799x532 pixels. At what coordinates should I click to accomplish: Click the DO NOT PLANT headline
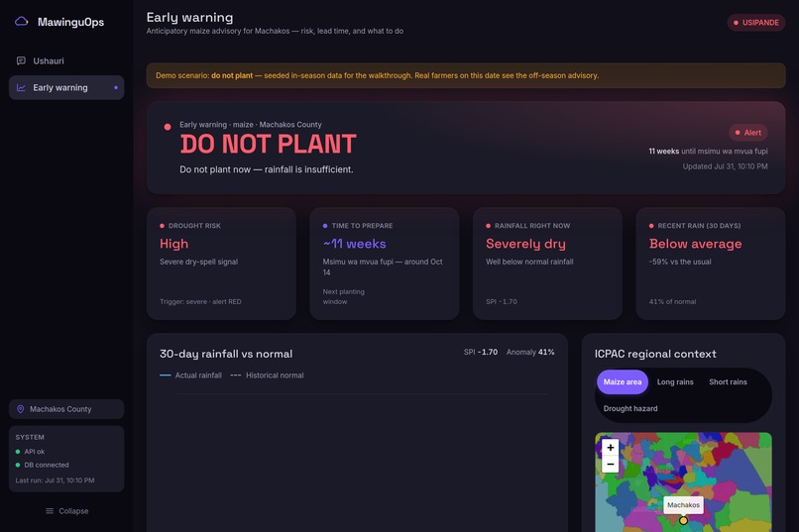(x=268, y=144)
